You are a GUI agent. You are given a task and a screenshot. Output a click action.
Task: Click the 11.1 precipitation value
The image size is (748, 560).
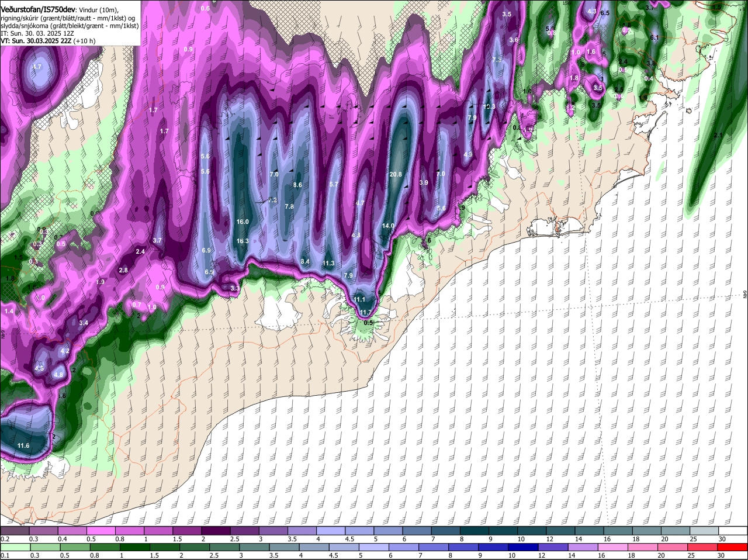(x=359, y=299)
